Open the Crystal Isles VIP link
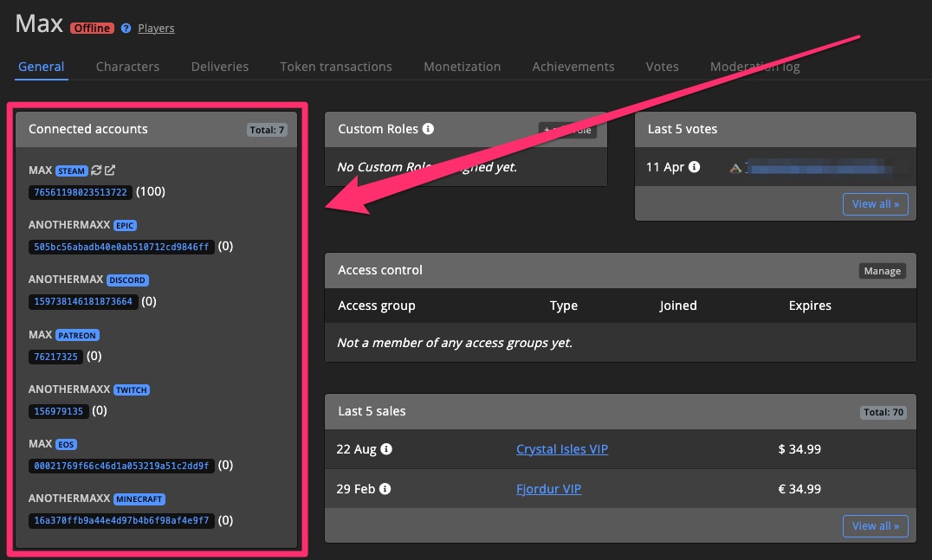The height and width of the screenshot is (560, 932). point(561,449)
